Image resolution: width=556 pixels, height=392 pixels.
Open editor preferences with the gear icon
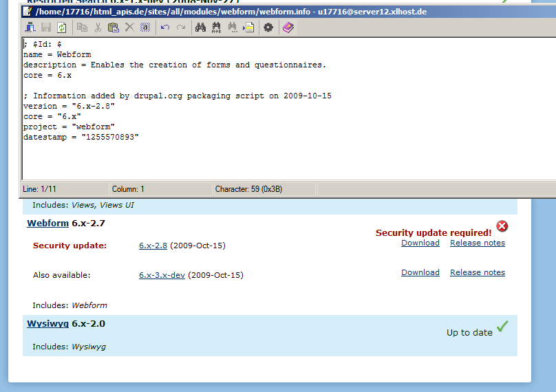[x=268, y=28]
